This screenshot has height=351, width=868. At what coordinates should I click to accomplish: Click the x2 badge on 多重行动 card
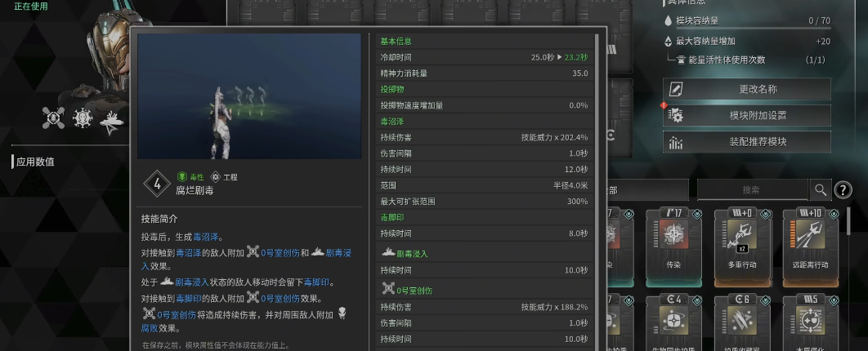[x=742, y=248]
